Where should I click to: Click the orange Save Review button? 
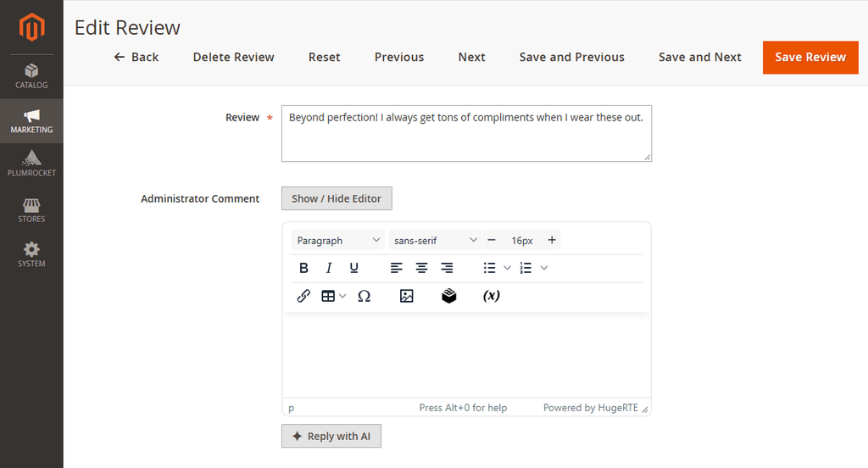[810, 57]
